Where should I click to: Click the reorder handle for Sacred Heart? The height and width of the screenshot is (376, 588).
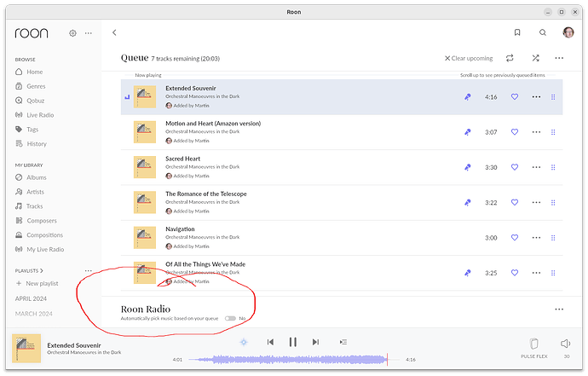tap(553, 168)
